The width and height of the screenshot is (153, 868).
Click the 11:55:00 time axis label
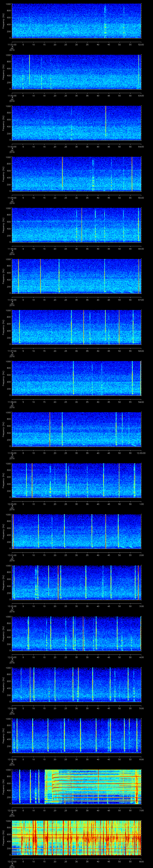click(12, 249)
